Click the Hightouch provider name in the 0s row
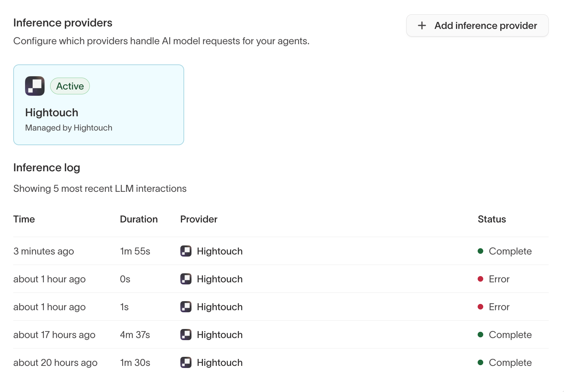The width and height of the screenshot is (564, 392). [220, 279]
